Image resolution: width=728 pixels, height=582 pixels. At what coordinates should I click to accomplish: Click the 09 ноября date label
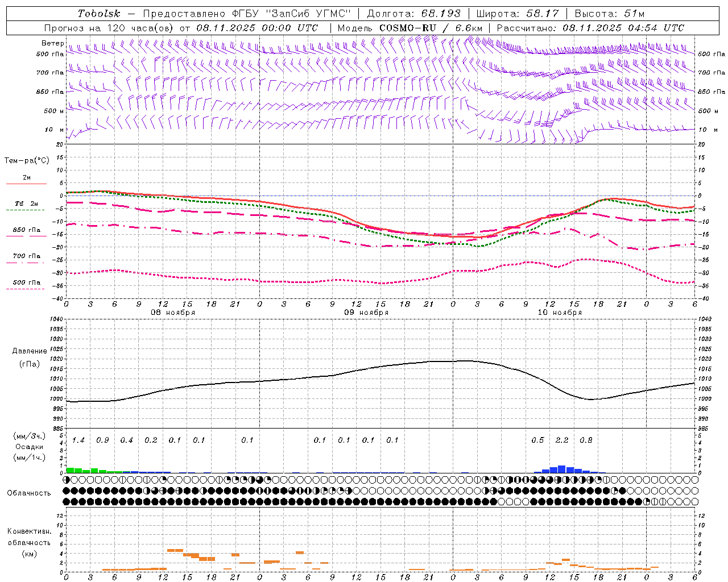pyautogui.click(x=366, y=313)
